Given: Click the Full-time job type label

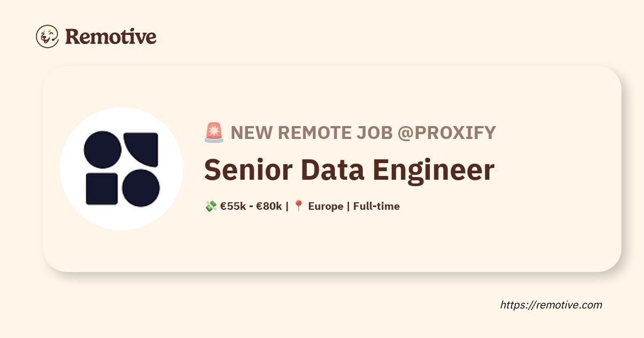Looking at the screenshot, I should [376, 206].
